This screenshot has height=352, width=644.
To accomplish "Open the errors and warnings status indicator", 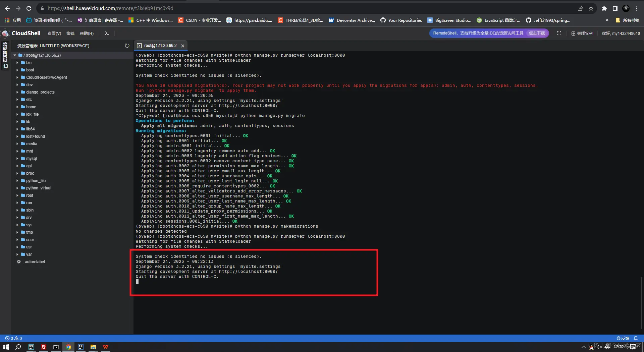I will 14,338.
